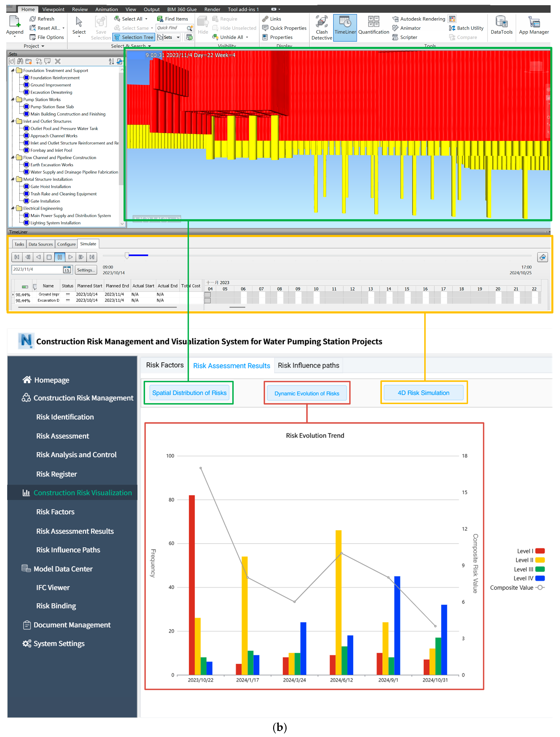
Task: Pause the TimeLiner simulation
Action: point(60,257)
